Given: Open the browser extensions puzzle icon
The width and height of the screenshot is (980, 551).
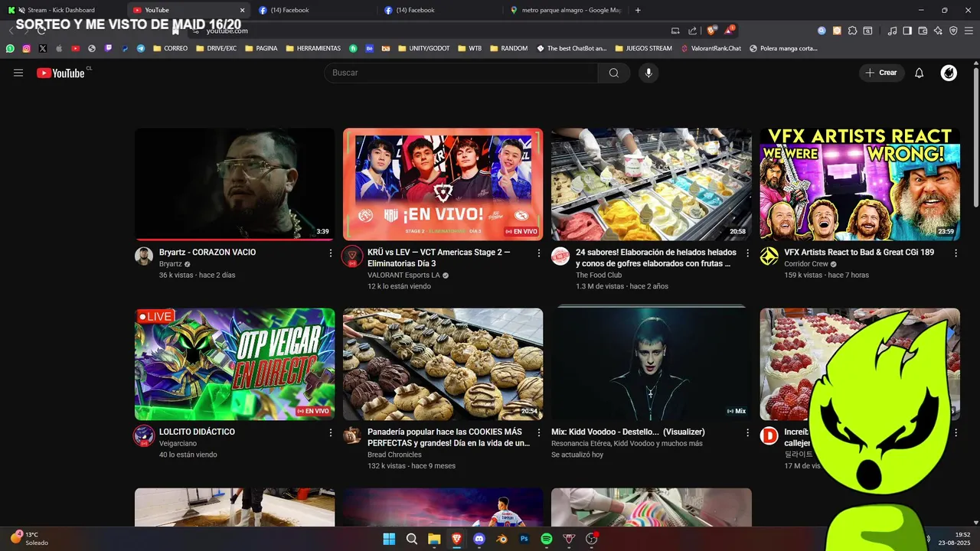Looking at the screenshot, I should pos(852,31).
